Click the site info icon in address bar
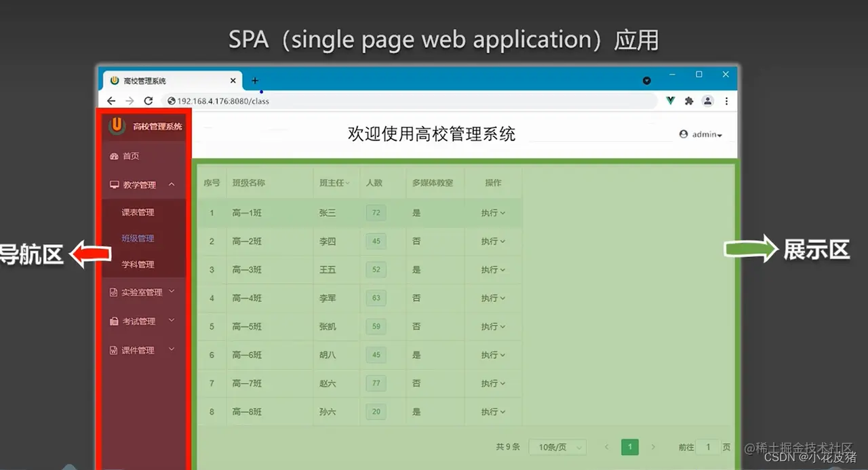 pyautogui.click(x=172, y=101)
